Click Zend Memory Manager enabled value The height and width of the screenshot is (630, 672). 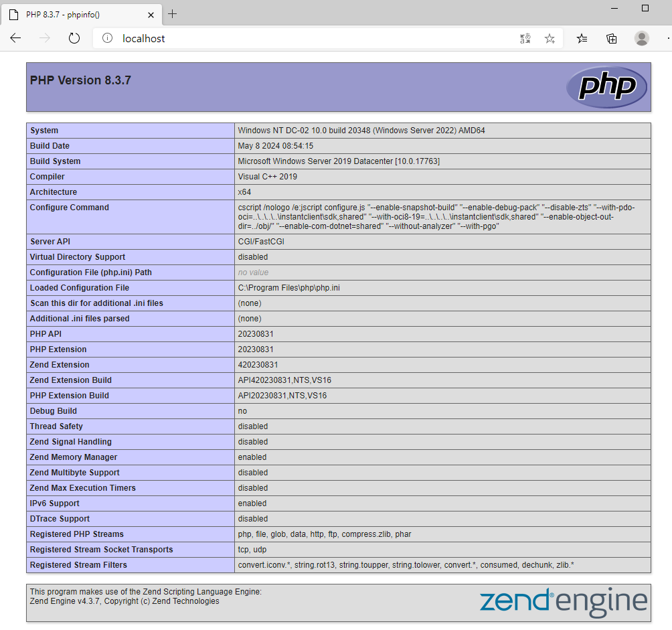point(252,458)
